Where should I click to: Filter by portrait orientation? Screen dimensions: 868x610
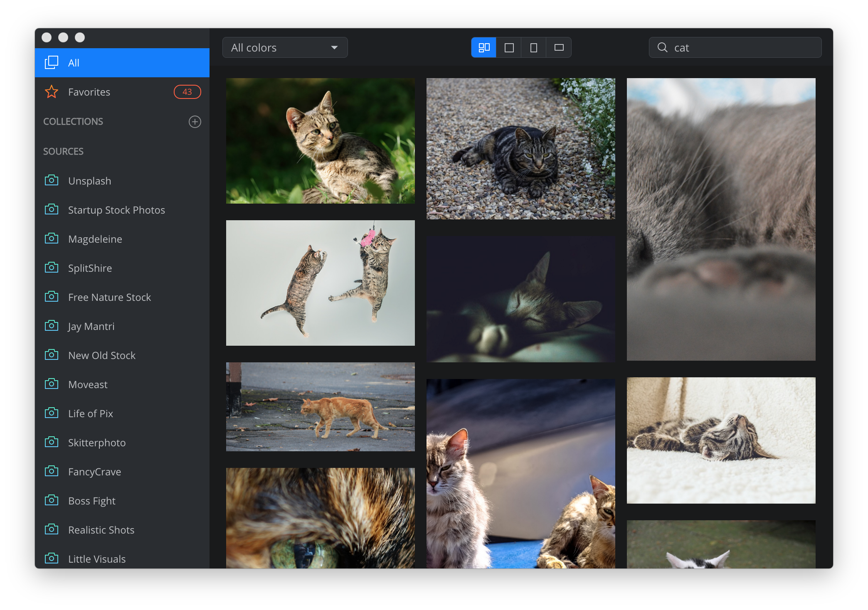534,47
